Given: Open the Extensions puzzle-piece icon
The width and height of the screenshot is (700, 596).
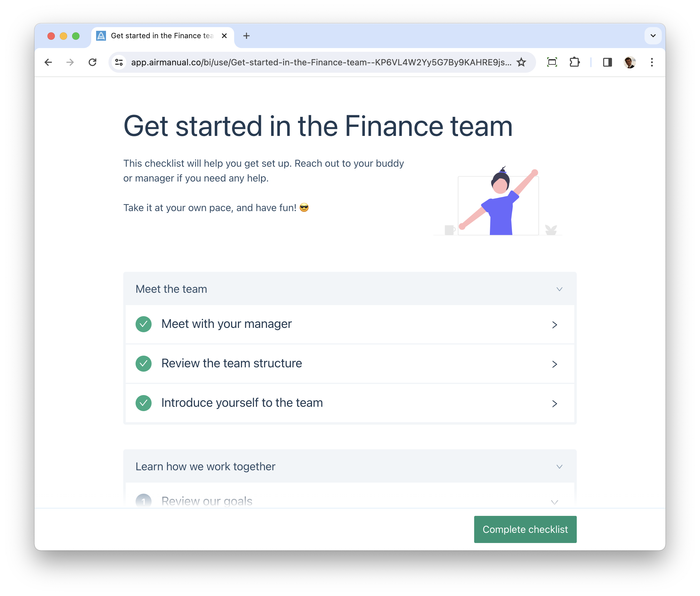Looking at the screenshot, I should pos(574,62).
